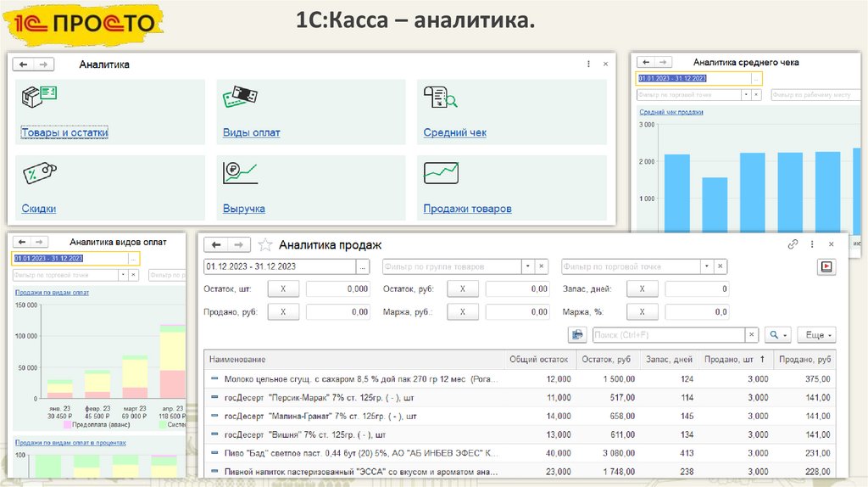Open the search options magnifier dropdown
The width and height of the screenshot is (868, 487).
coord(778,334)
